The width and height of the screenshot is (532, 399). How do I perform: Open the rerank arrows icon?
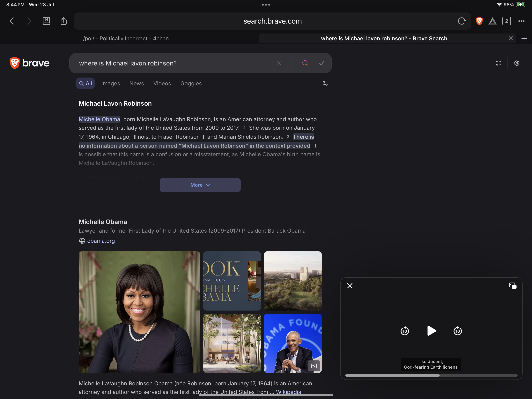tap(498, 63)
